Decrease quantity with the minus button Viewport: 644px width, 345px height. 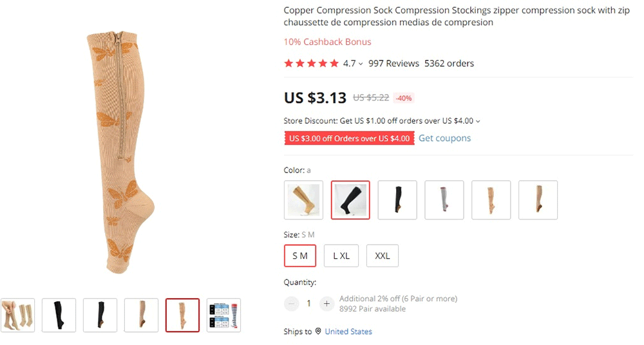point(292,303)
